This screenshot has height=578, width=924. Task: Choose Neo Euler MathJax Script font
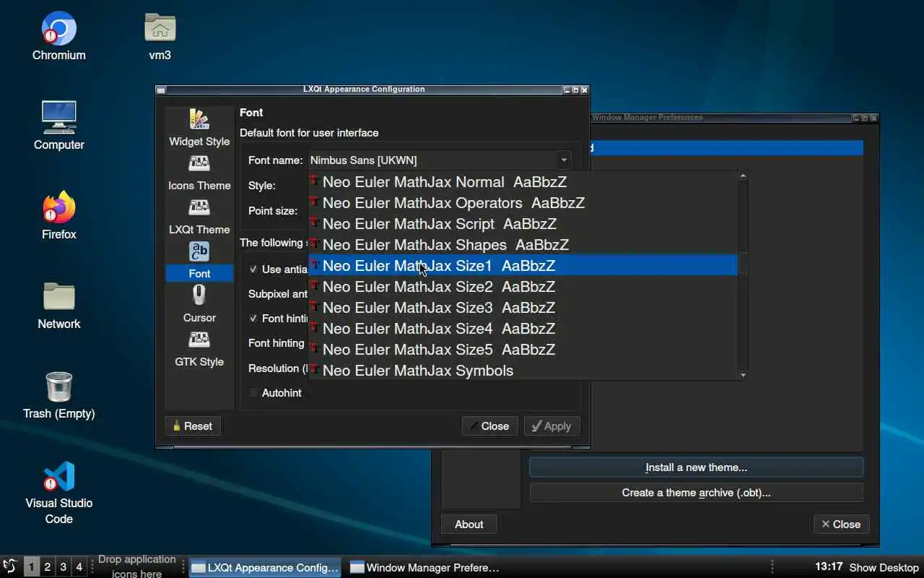[x=523, y=224]
